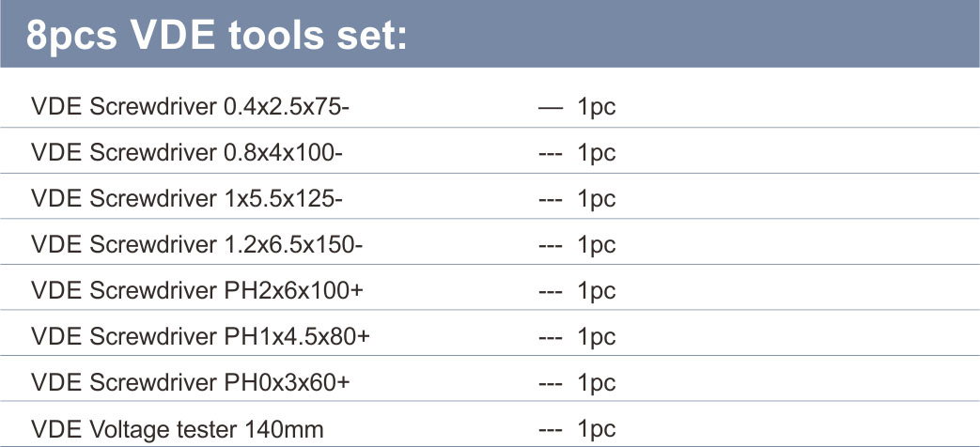
Task: Click the '8pcs VDE tools set:' header
Action: point(216,36)
